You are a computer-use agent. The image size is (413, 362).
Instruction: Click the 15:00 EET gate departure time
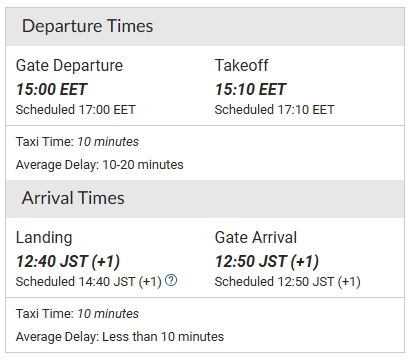(x=51, y=89)
